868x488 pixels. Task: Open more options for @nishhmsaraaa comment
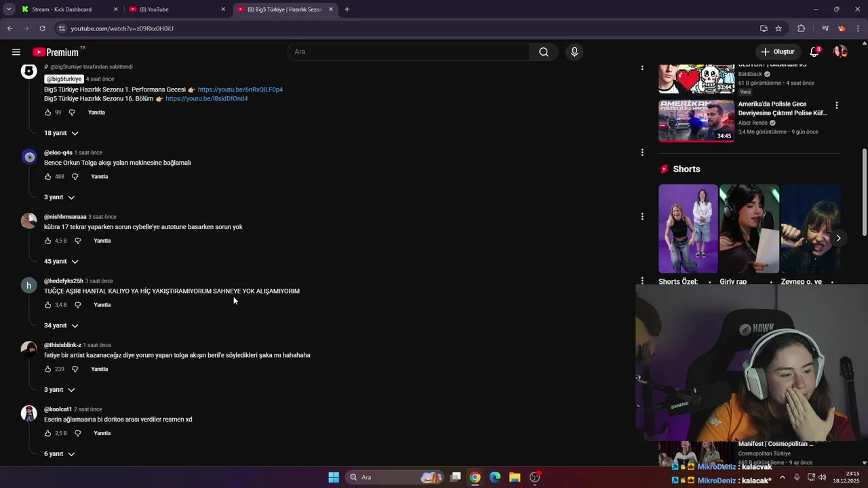coord(642,217)
